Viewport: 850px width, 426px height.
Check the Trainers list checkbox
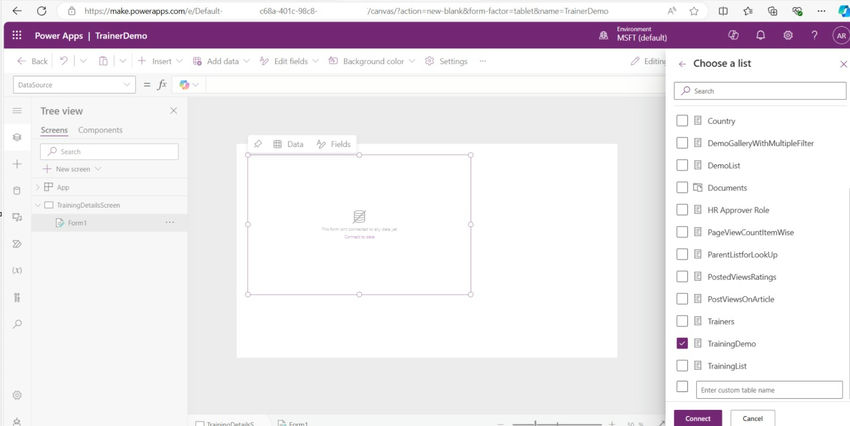tap(682, 321)
